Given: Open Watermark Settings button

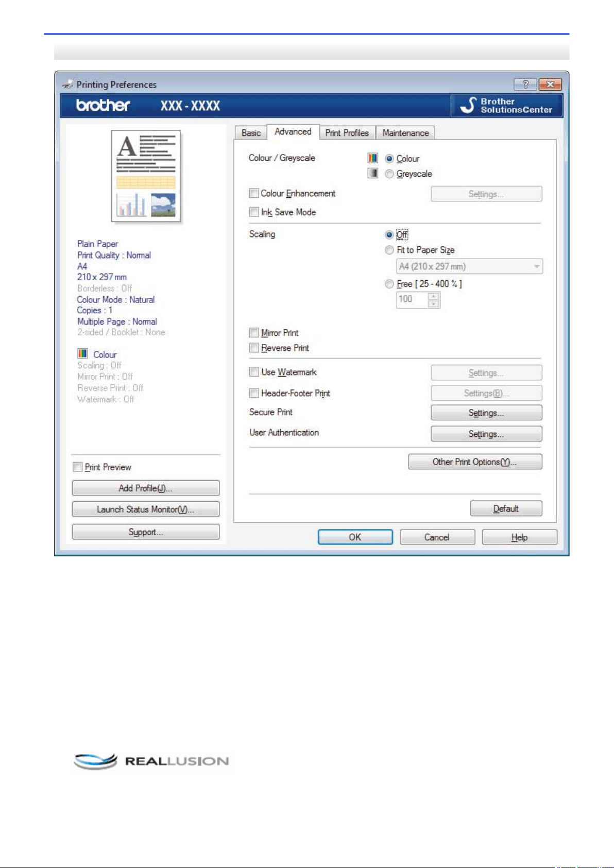Looking at the screenshot, I should coord(486,373).
